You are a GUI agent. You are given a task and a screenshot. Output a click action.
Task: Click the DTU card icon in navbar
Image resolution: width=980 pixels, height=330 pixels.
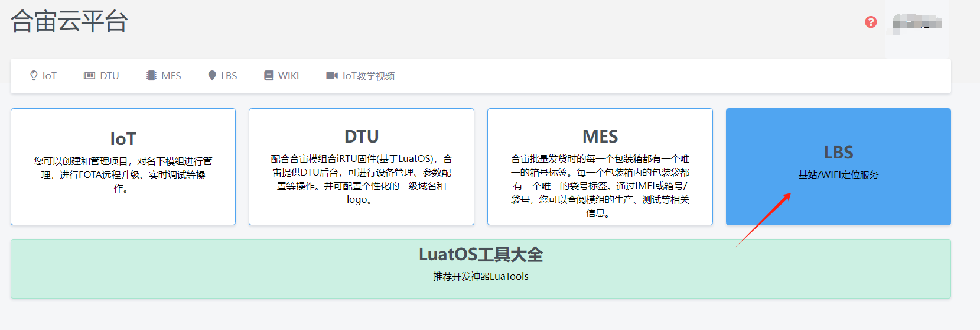pyautogui.click(x=89, y=76)
